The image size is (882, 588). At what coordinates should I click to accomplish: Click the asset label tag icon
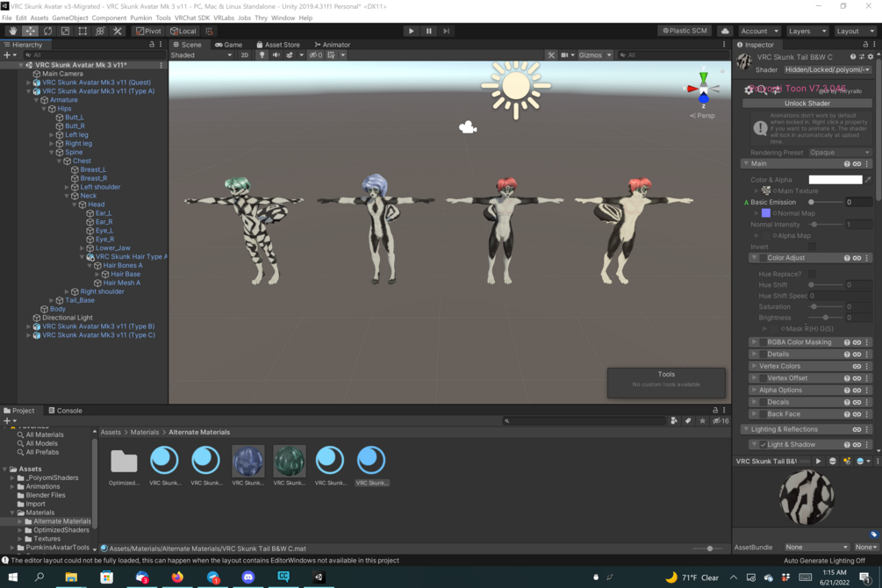click(x=873, y=534)
